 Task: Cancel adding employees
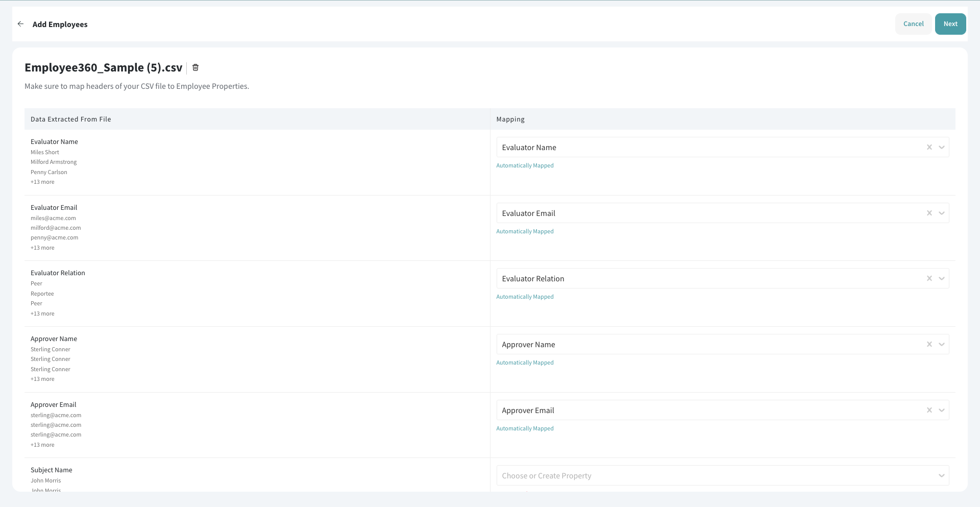[913, 24]
